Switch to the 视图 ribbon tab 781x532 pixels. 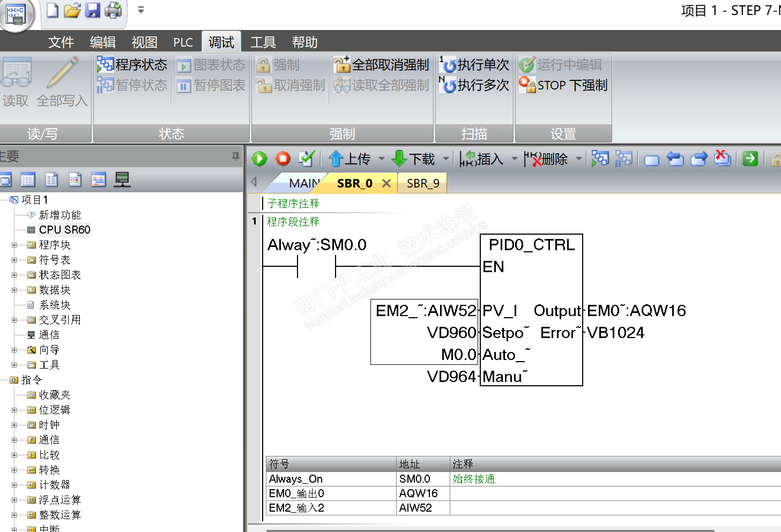point(144,42)
